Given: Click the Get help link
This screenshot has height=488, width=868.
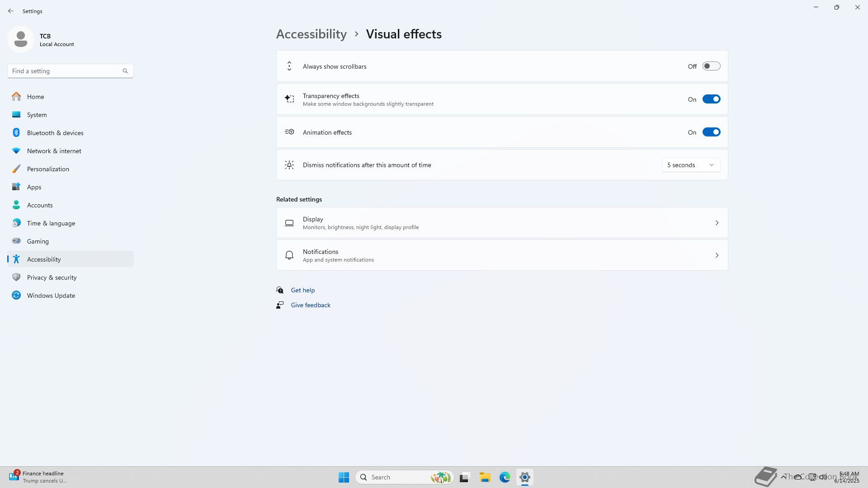Looking at the screenshot, I should tap(302, 290).
